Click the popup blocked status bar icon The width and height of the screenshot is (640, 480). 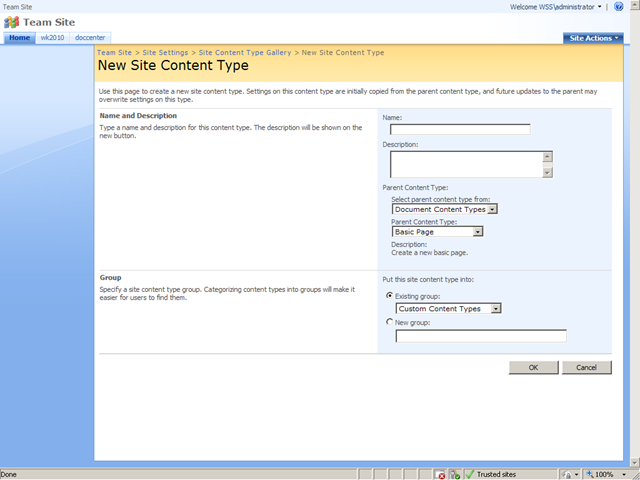[440, 474]
